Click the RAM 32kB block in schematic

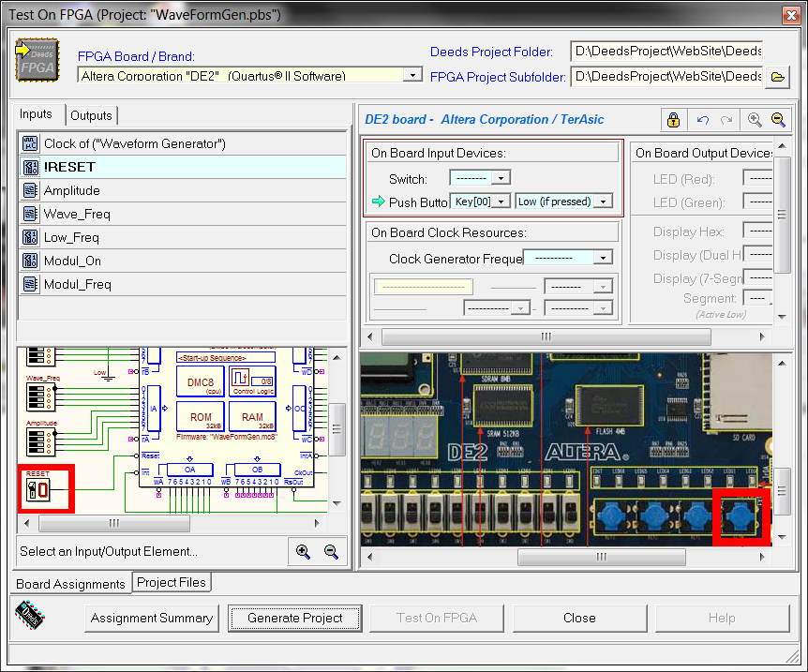coord(252,416)
